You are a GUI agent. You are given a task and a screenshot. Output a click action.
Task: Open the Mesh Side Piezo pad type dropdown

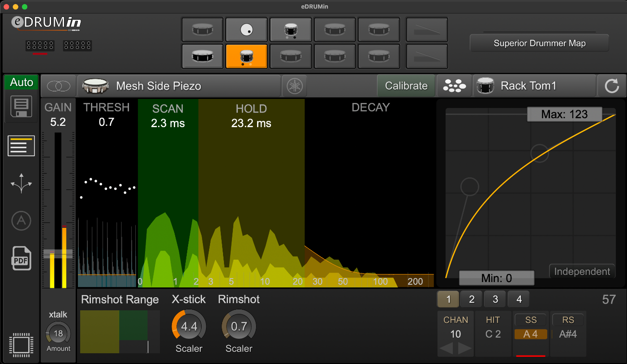[179, 86]
